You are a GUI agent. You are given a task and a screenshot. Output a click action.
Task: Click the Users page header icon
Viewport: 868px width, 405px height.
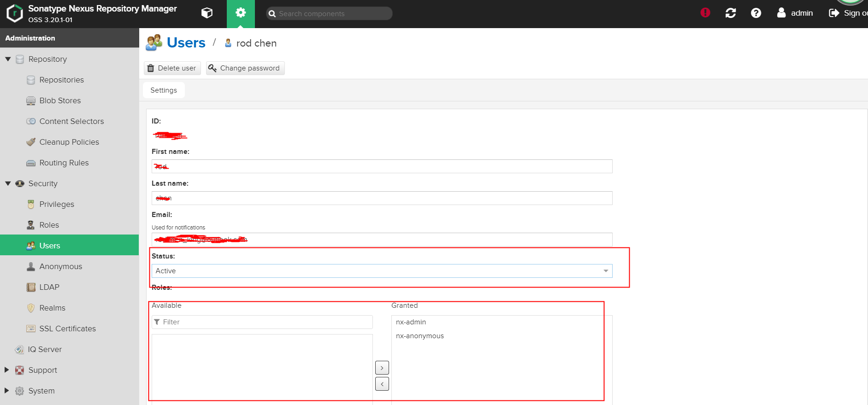154,42
